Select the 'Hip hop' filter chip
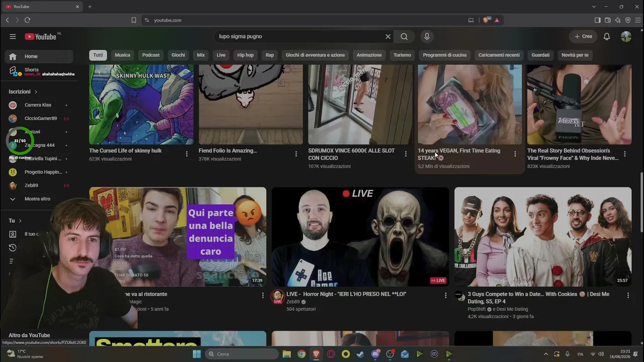This screenshot has width=644, height=362. click(x=246, y=55)
